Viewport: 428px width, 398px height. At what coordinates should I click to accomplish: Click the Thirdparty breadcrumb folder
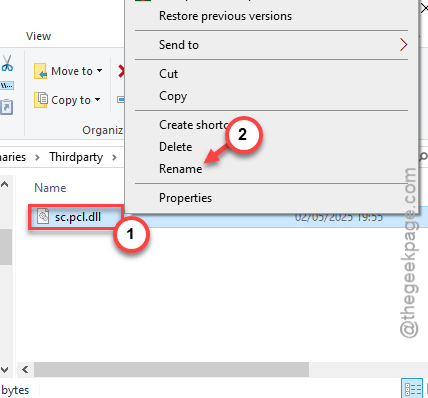[76, 157]
